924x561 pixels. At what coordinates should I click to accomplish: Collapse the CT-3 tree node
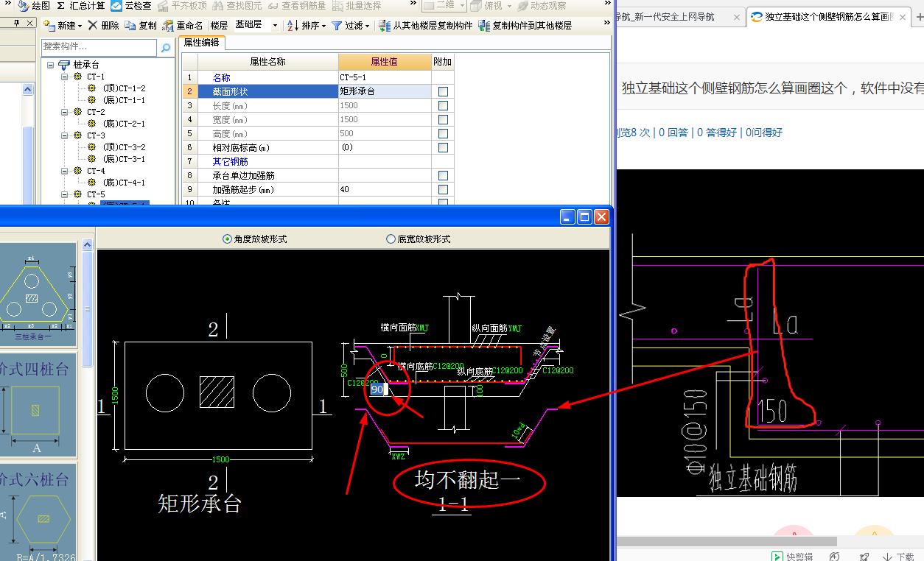click(64, 135)
